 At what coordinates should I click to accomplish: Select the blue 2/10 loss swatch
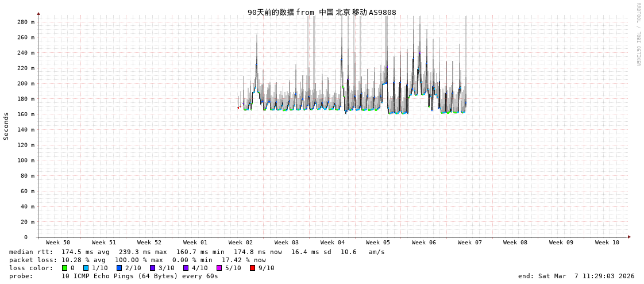point(119,268)
